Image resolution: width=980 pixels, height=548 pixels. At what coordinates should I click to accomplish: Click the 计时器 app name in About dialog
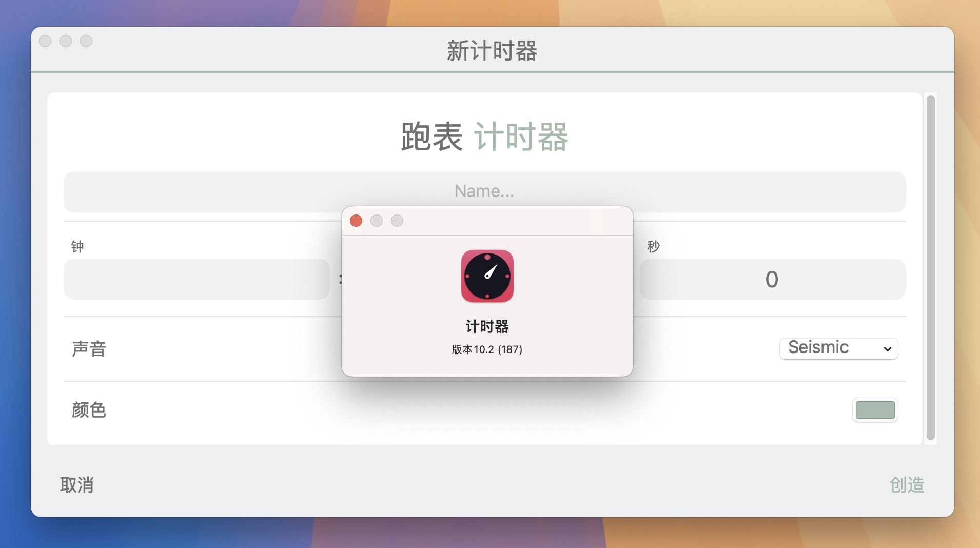[487, 326]
